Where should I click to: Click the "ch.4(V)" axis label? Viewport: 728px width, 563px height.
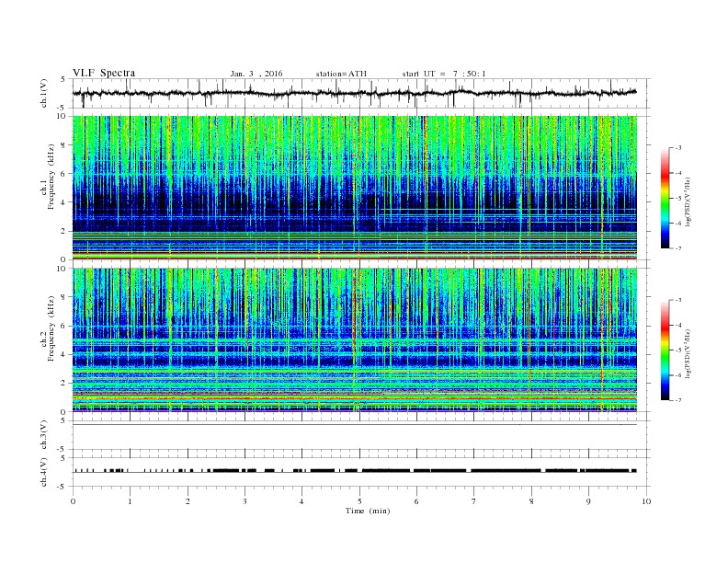coord(44,472)
